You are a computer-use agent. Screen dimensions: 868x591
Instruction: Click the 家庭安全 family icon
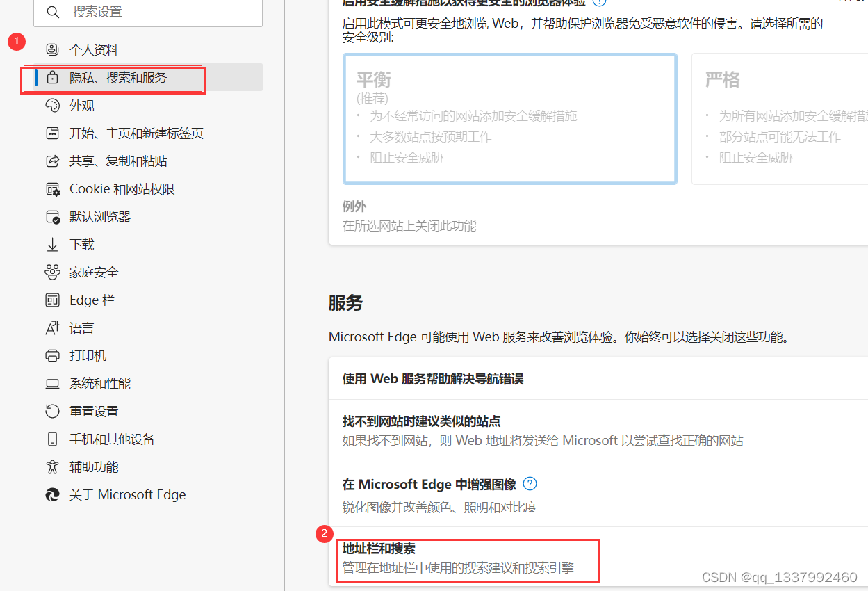[52, 272]
